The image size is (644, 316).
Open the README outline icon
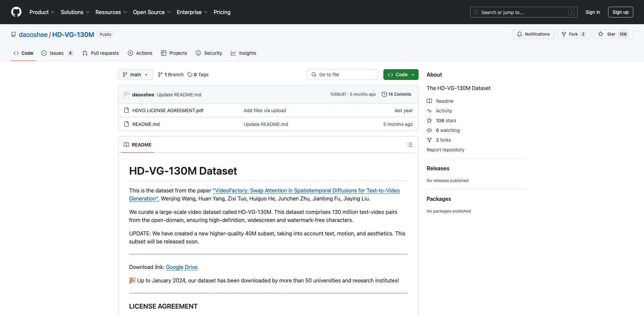pos(410,145)
